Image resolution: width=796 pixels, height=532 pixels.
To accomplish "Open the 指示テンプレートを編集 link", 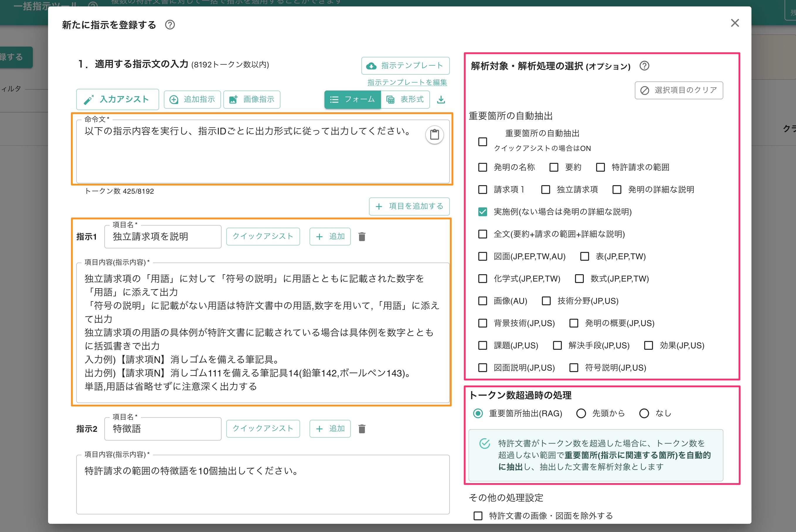I will (407, 82).
